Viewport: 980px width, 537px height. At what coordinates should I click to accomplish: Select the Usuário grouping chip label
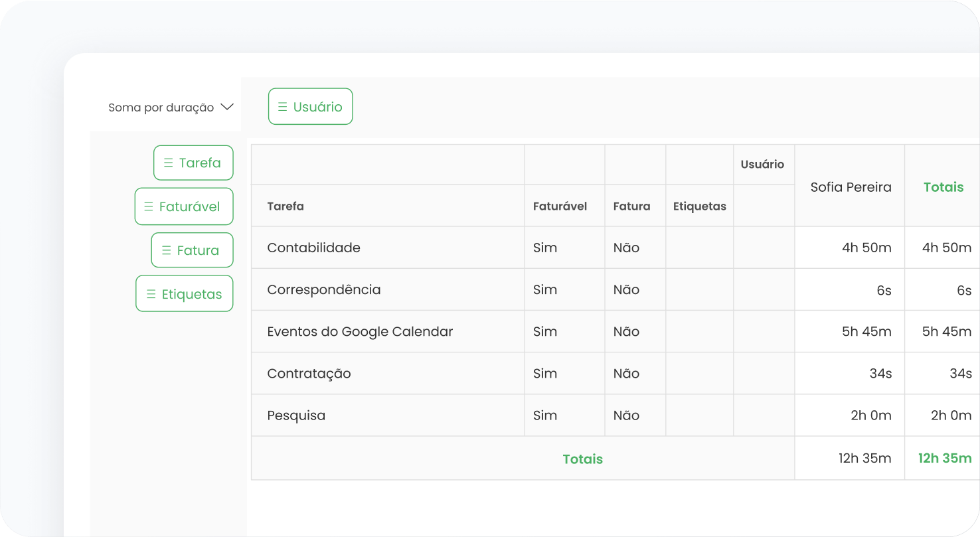click(318, 107)
